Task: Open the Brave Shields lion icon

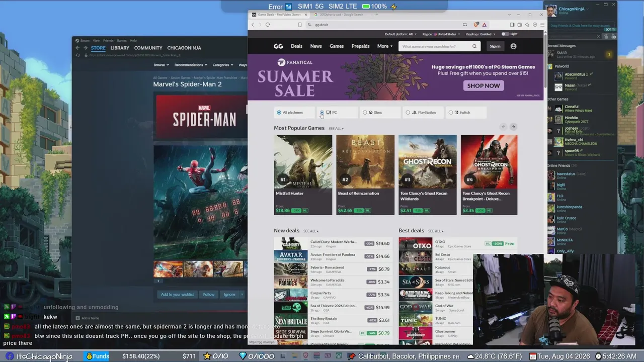Action: point(476,25)
